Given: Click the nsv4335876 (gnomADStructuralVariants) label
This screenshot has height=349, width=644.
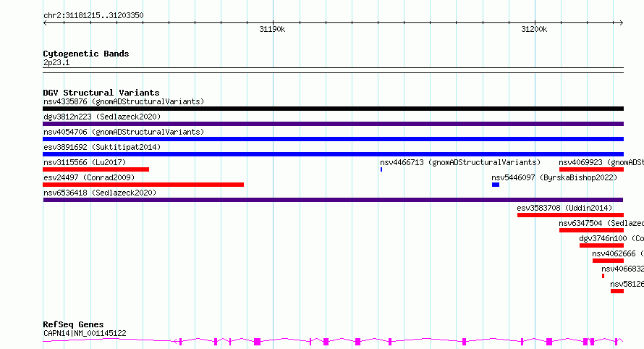Looking at the screenshot, I should (x=124, y=101).
